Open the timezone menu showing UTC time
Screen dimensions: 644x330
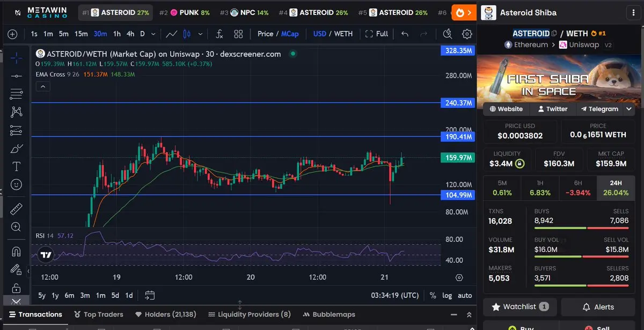click(x=395, y=295)
